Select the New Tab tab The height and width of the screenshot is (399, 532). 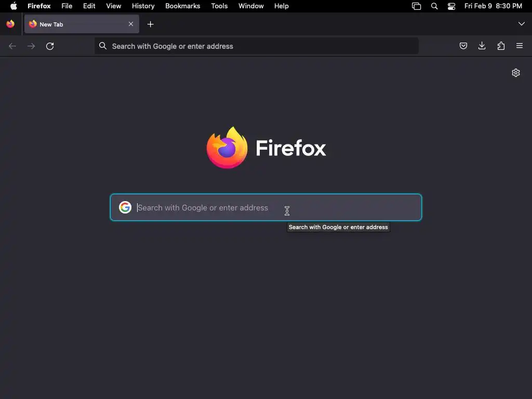click(82, 24)
